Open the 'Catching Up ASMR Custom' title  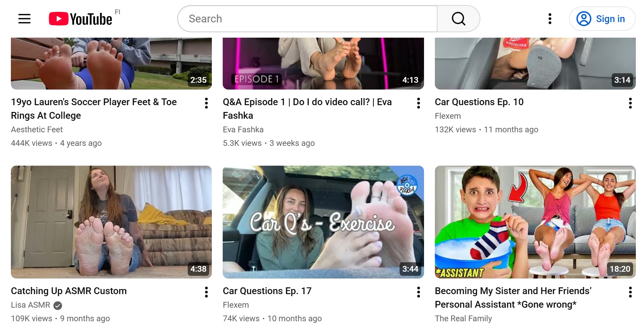pos(69,291)
